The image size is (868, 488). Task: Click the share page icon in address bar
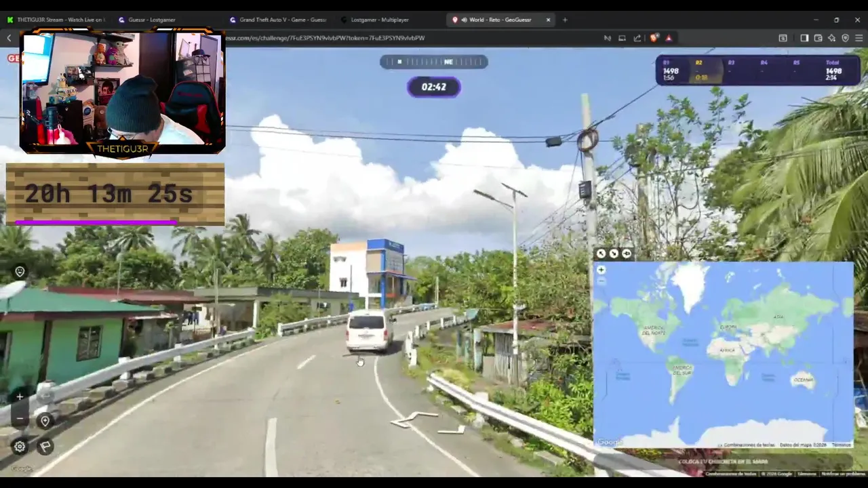(637, 38)
